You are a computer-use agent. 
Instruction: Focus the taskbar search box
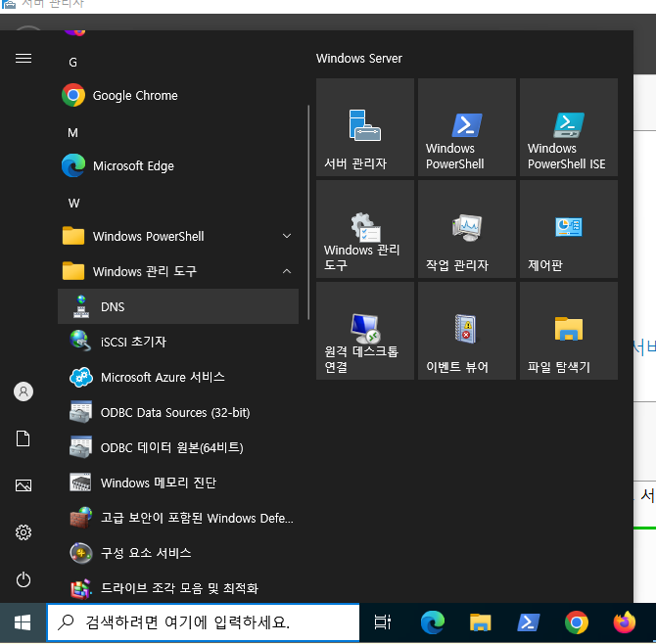[x=203, y=622]
